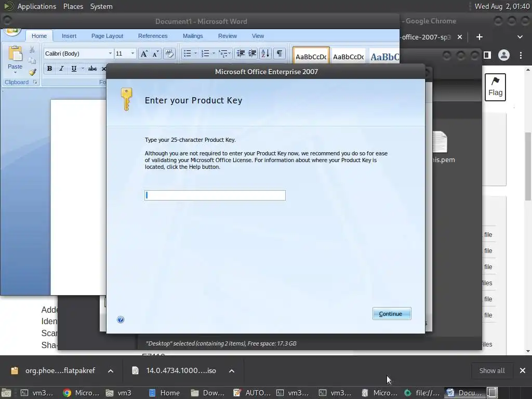Click the Numbering list icon
This screenshot has width=532, height=399.
click(x=205, y=54)
